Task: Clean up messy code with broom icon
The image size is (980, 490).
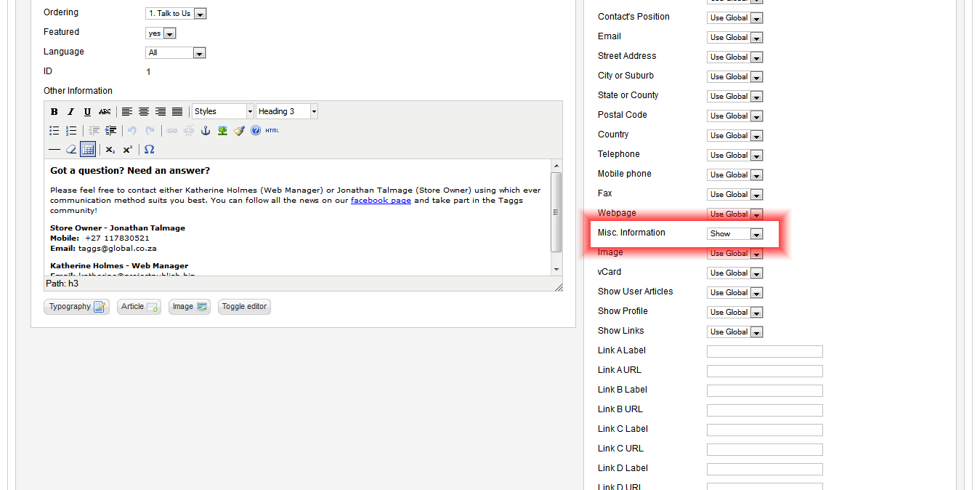Action: pyautogui.click(x=239, y=131)
